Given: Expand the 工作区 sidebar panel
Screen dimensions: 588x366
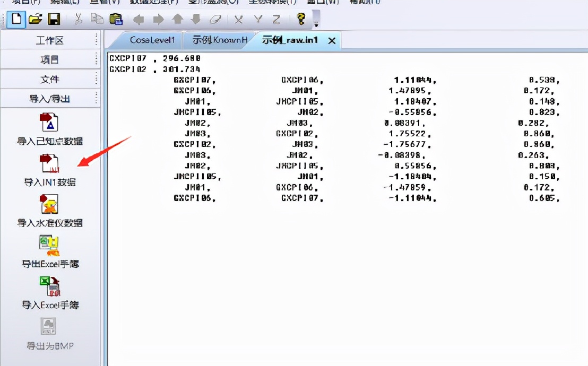Looking at the screenshot, I should 49,40.
